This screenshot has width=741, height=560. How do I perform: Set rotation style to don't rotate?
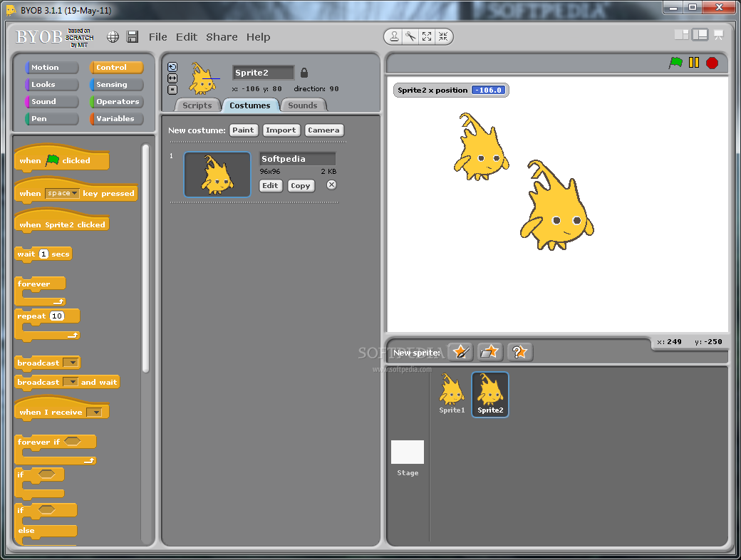tap(172, 89)
